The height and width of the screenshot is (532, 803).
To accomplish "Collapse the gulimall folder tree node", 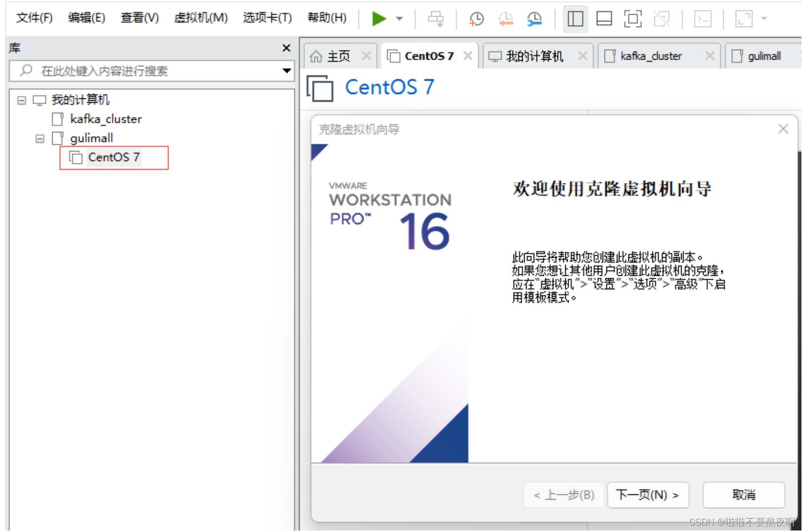I will point(40,138).
